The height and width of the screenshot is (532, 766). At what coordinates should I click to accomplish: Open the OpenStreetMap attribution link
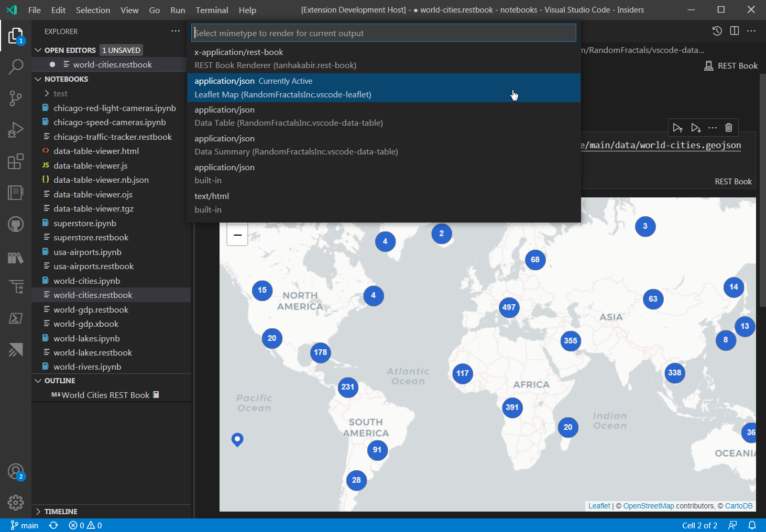(649, 506)
